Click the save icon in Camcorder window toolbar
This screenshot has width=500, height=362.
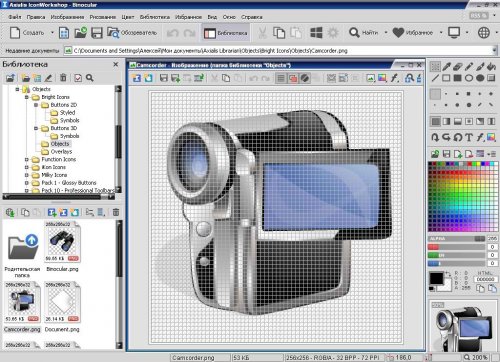164,78
